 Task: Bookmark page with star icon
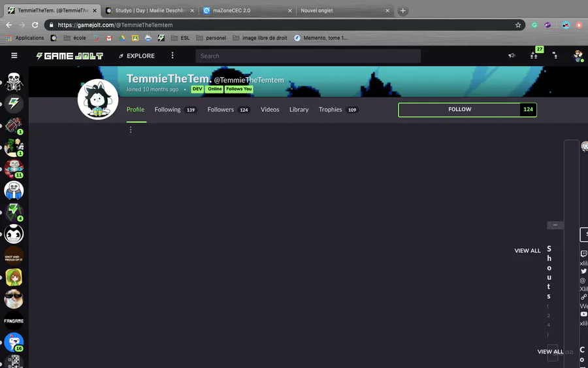[x=518, y=25]
